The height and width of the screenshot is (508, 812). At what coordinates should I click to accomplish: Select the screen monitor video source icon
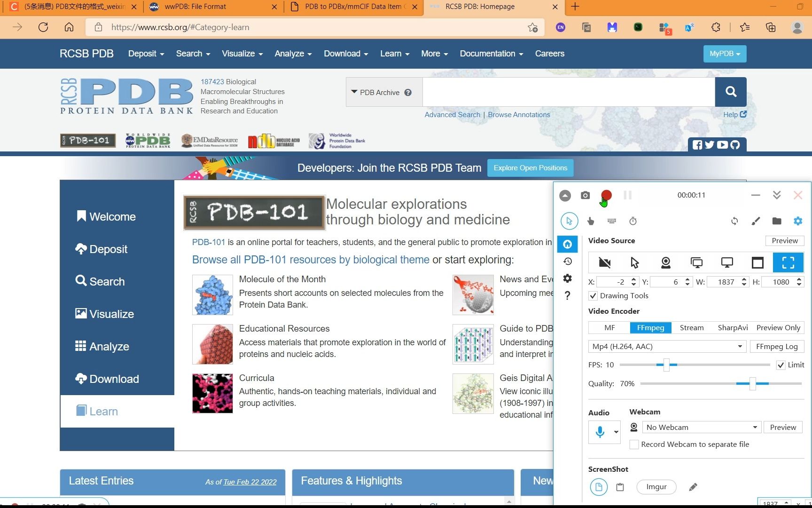(x=727, y=262)
